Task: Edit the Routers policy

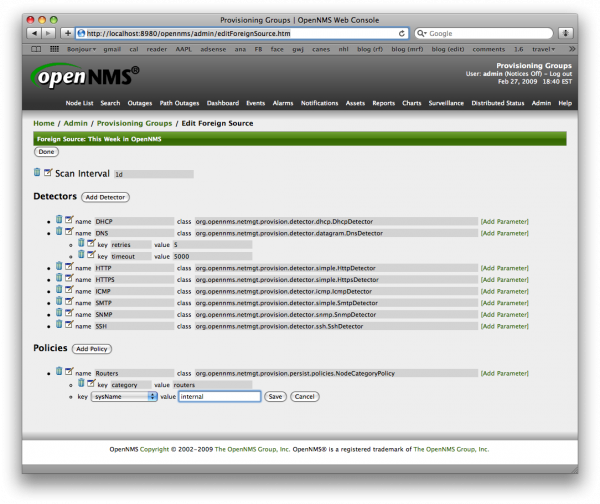Action: pyautogui.click(x=69, y=371)
